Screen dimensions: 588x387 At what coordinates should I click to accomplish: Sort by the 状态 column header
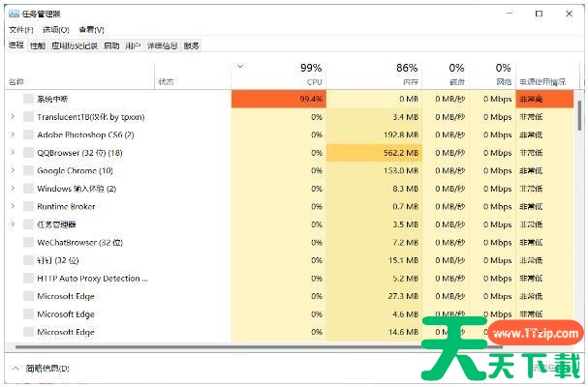click(x=193, y=75)
